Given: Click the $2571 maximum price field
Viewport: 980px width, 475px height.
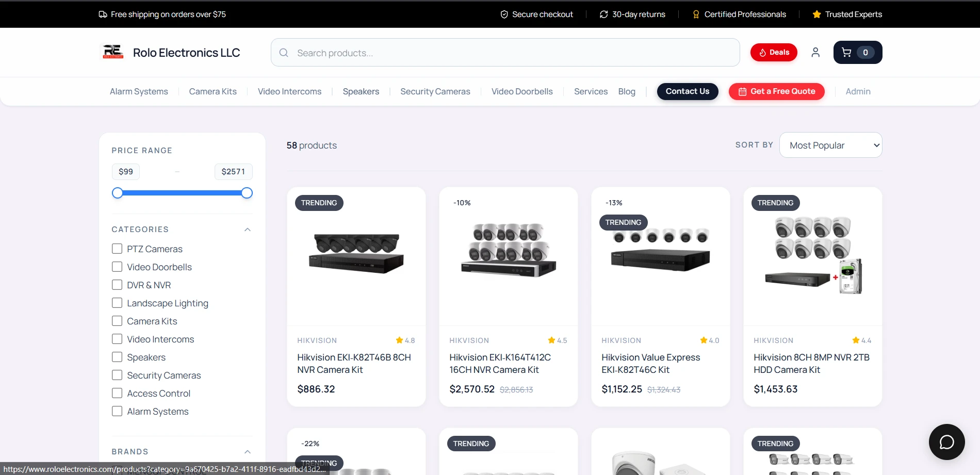Looking at the screenshot, I should coord(233,172).
